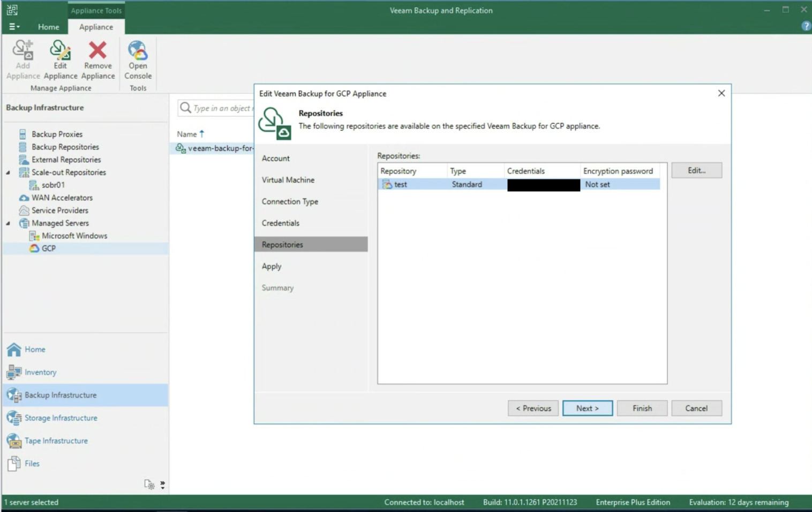The width and height of the screenshot is (812, 512).
Task: Click the Remove Appliance red X icon
Action: tap(97, 50)
